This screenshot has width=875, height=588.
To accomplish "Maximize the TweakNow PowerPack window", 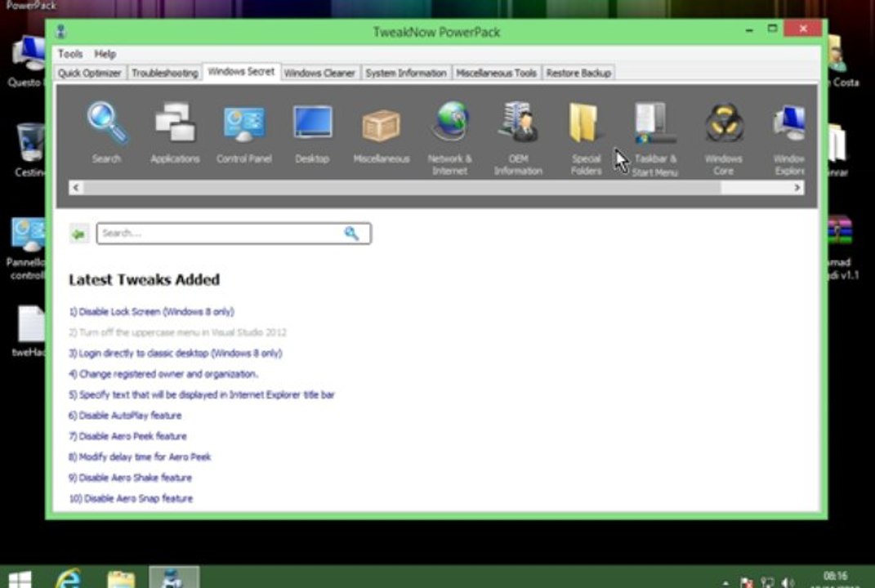I will tap(772, 29).
